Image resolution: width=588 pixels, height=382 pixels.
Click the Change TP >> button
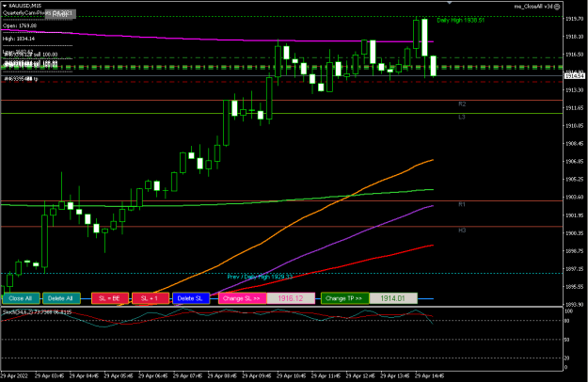[345, 298]
